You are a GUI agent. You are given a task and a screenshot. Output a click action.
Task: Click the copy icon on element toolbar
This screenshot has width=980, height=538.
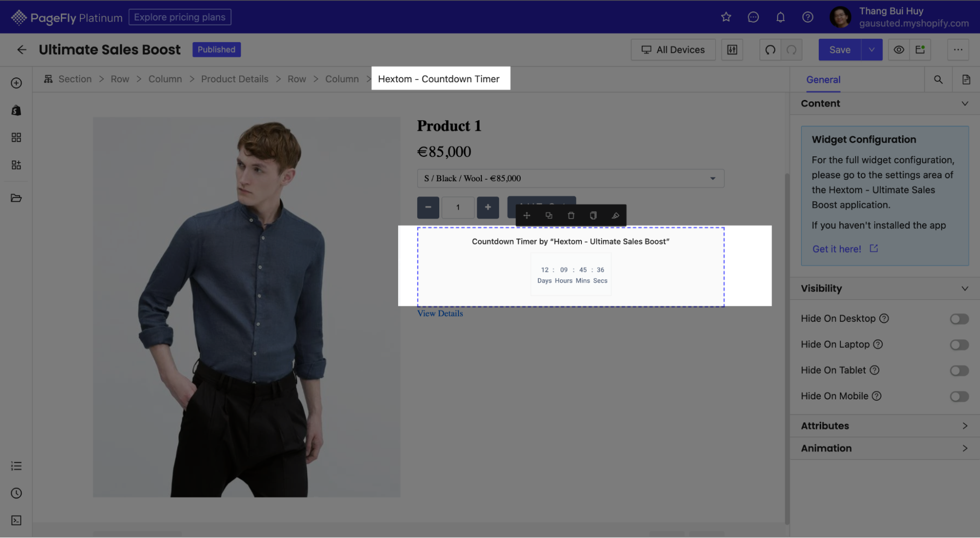pos(593,216)
